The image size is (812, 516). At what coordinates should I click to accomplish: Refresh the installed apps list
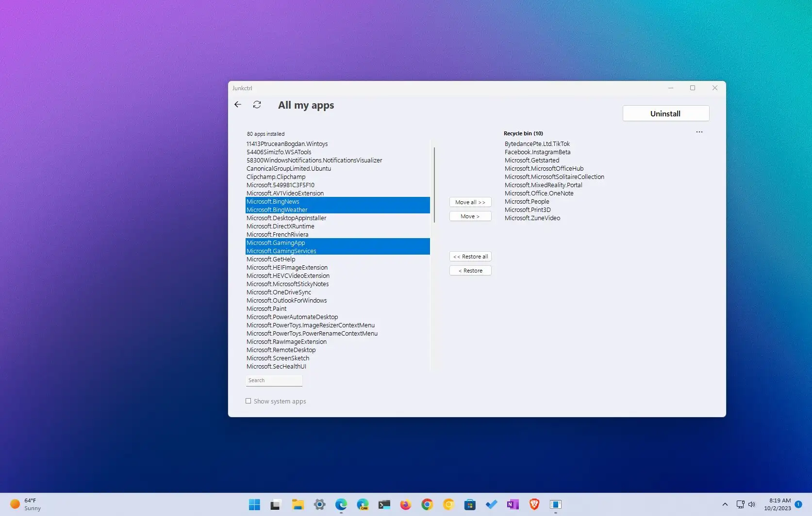pos(257,104)
